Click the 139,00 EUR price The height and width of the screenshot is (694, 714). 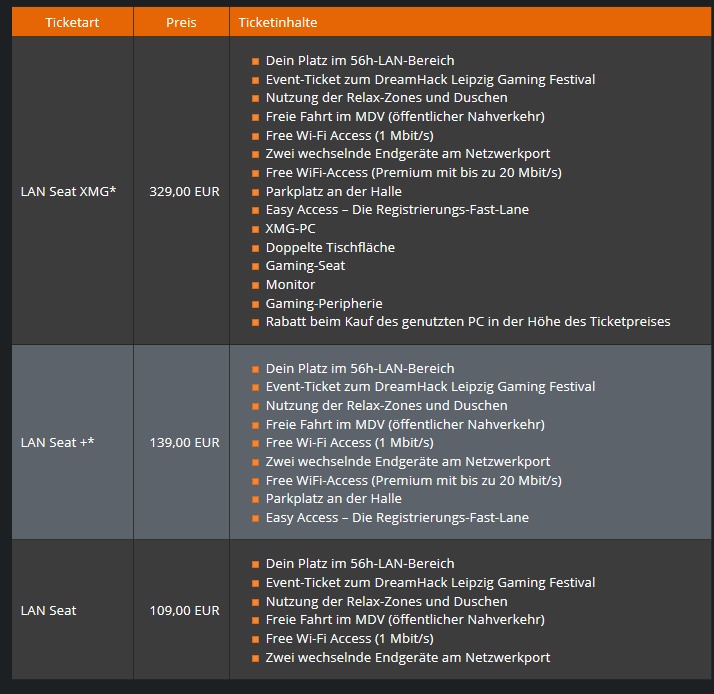coord(184,442)
